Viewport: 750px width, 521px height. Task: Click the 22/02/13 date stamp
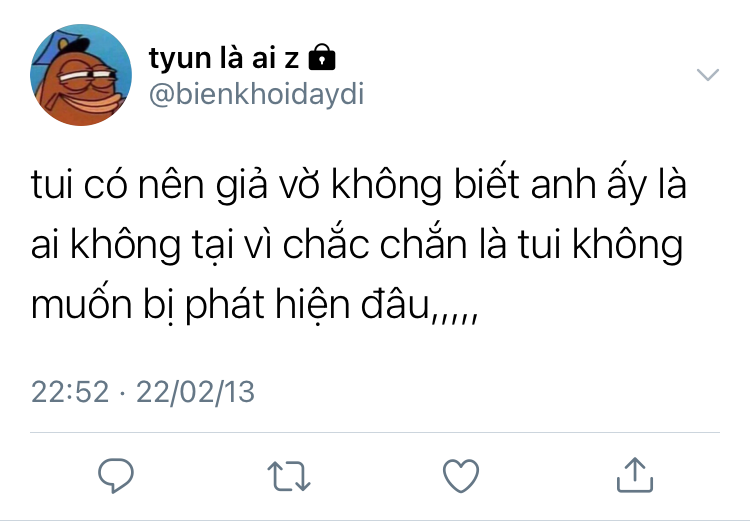pyautogui.click(x=195, y=392)
